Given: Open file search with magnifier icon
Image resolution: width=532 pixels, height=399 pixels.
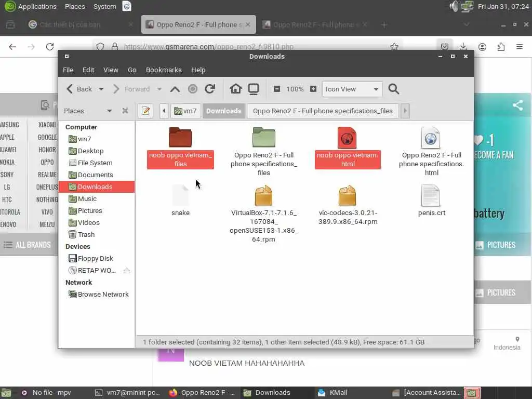Looking at the screenshot, I should [394, 89].
